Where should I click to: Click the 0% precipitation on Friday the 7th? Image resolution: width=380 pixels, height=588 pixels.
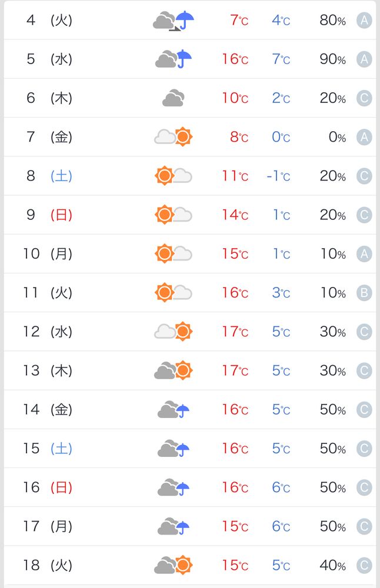[x=337, y=137]
